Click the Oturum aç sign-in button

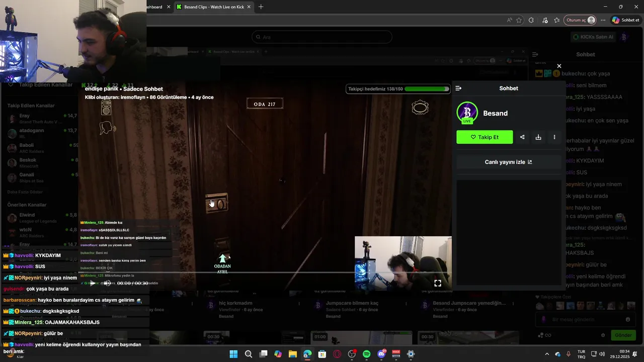click(581, 20)
